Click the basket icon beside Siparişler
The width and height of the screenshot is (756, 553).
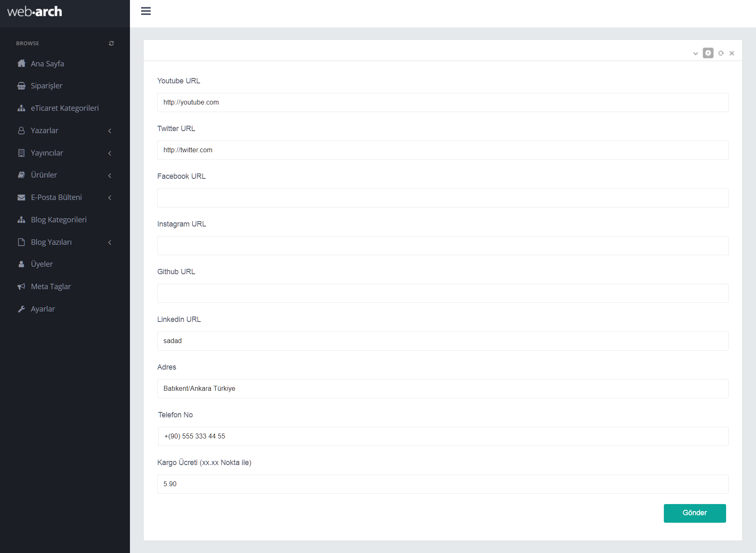(x=22, y=86)
